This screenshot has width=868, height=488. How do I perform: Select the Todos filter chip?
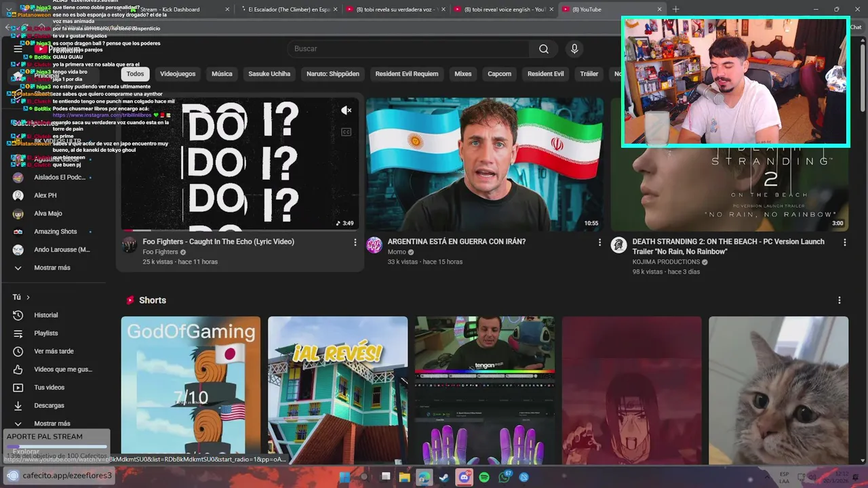coord(136,74)
